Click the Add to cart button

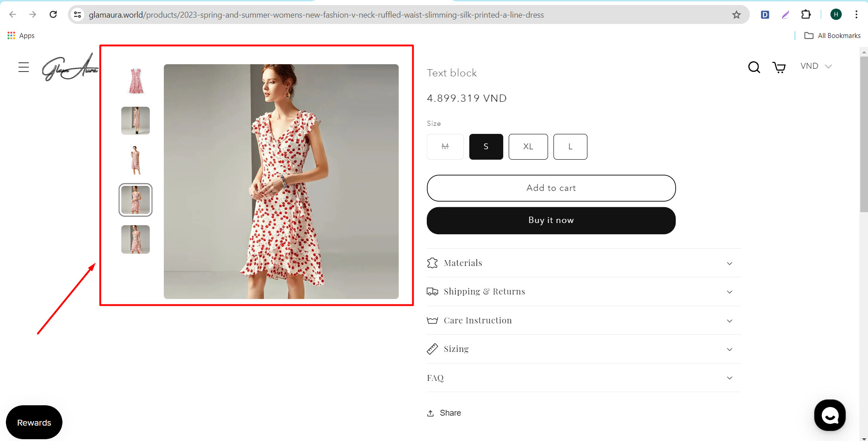(x=551, y=188)
